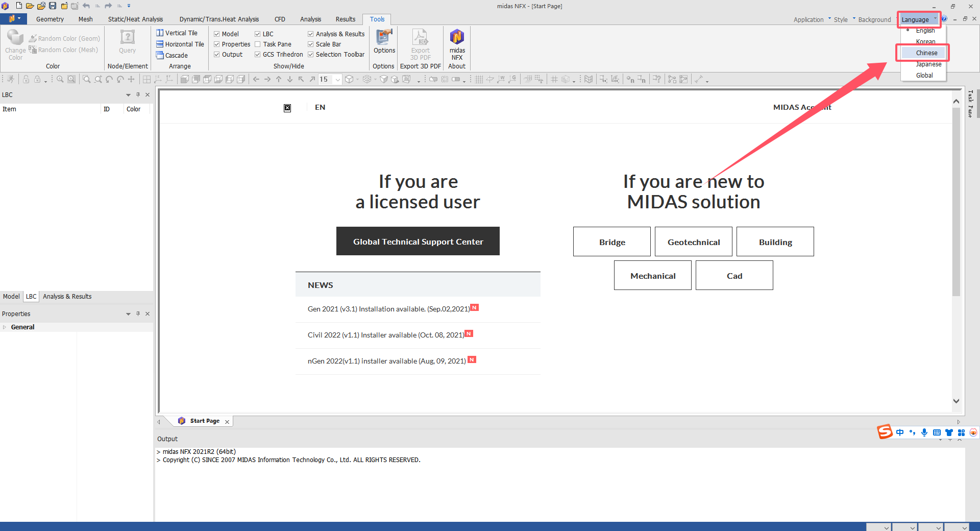980x531 pixels.
Task: Switch to the Model panel tab
Action: (x=11, y=297)
